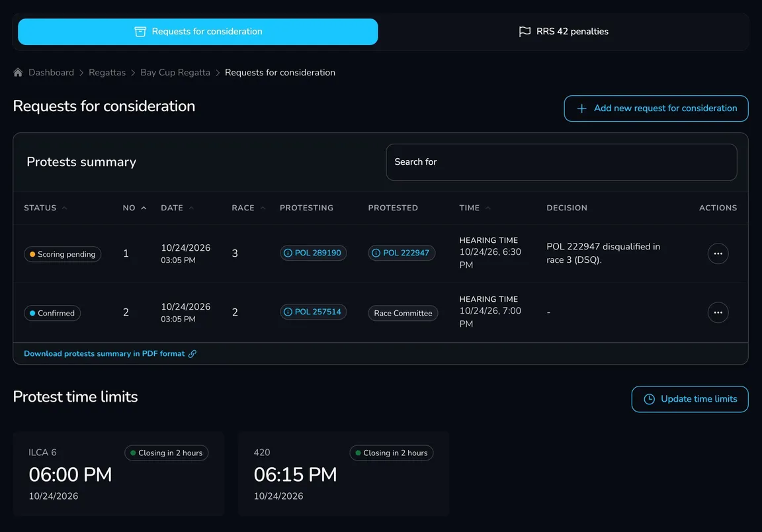Sort table by RACE column arrow
762x532 pixels.
[x=263, y=208]
